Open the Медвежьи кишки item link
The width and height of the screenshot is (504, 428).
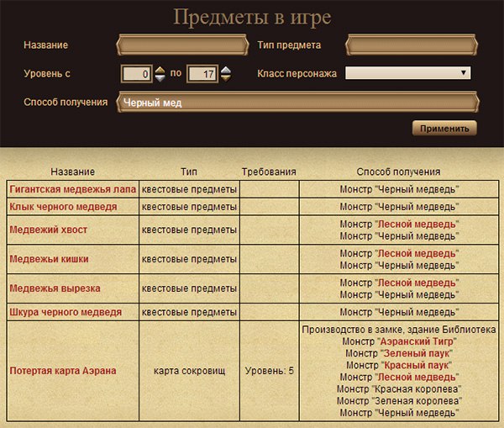(x=49, y=259)
